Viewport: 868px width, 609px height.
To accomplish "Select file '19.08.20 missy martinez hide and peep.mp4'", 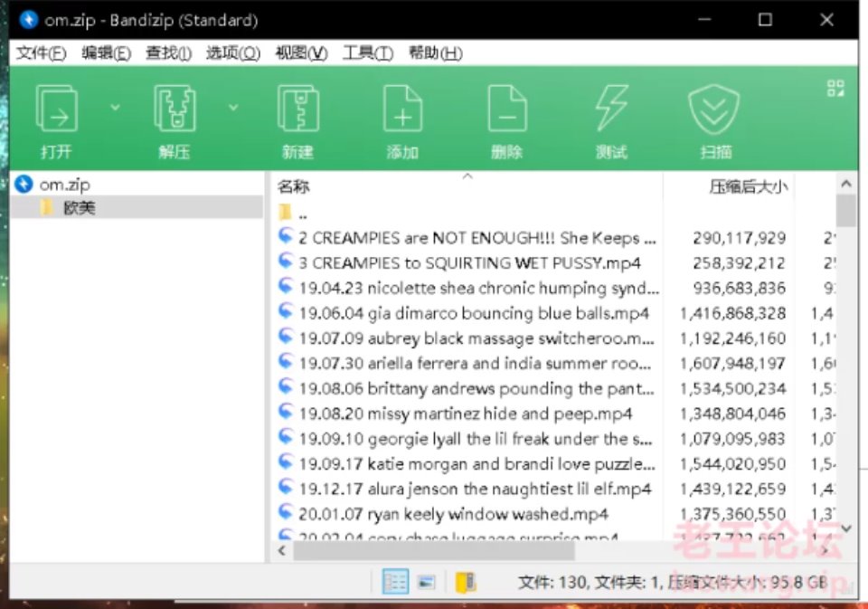I will pos(467,414).
